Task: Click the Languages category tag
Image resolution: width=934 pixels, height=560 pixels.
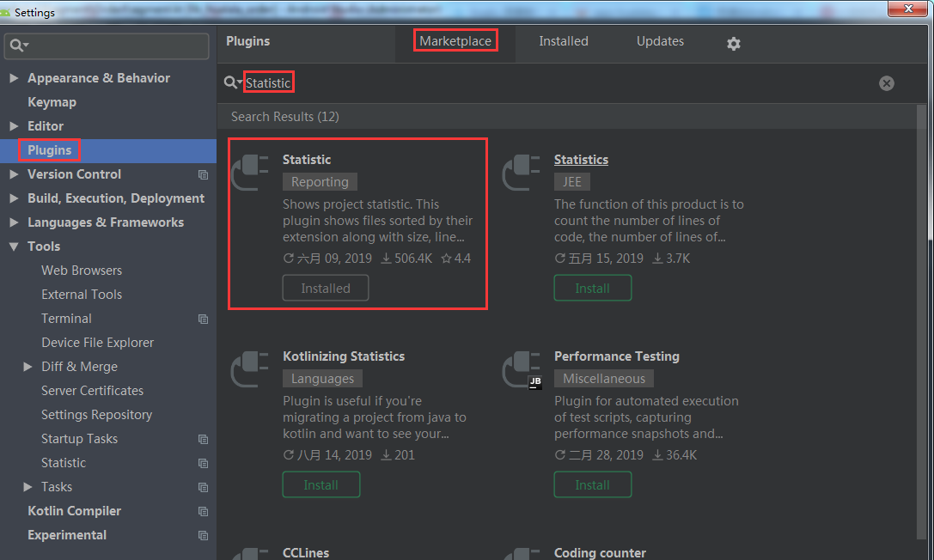Action: [x=322, y=379]
